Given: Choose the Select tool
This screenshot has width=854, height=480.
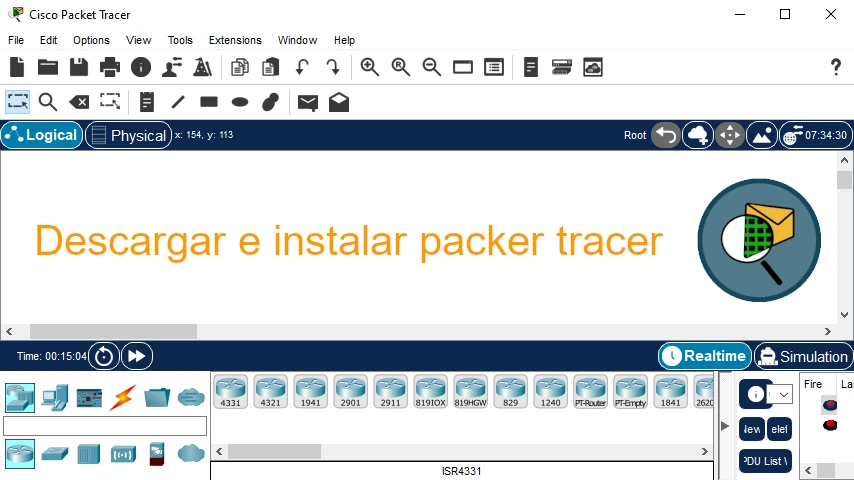Looking at the screenshot, I should click(17, 102).
